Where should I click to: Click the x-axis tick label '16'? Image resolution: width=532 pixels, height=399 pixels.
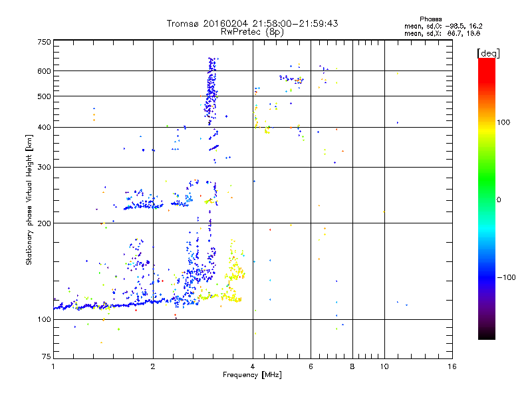(x=452, y=366)
